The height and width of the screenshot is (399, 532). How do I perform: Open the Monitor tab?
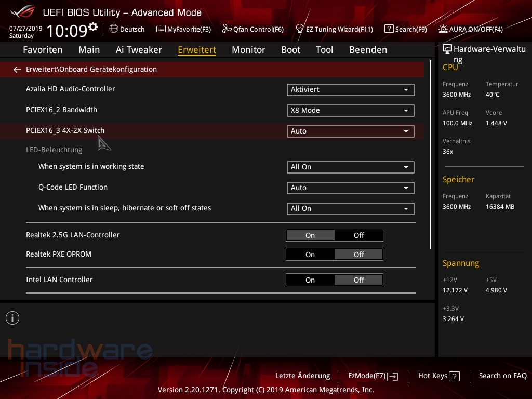tap(249, 50)
